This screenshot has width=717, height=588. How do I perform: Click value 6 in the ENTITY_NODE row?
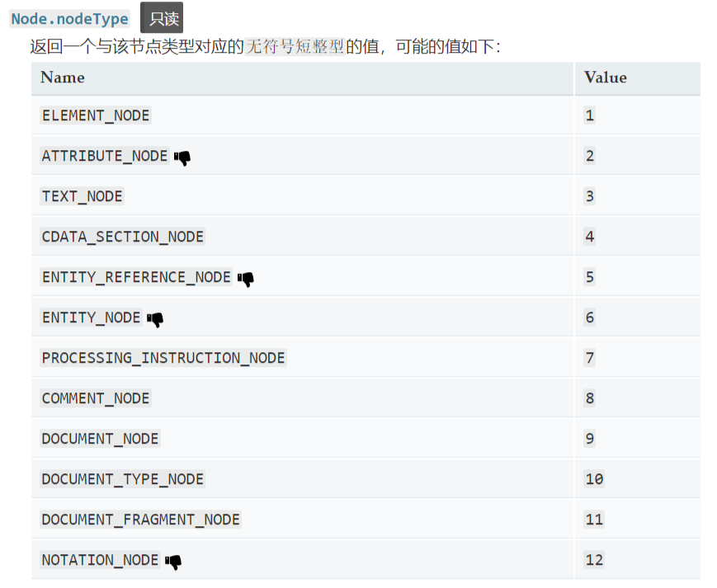pos(590,318)
